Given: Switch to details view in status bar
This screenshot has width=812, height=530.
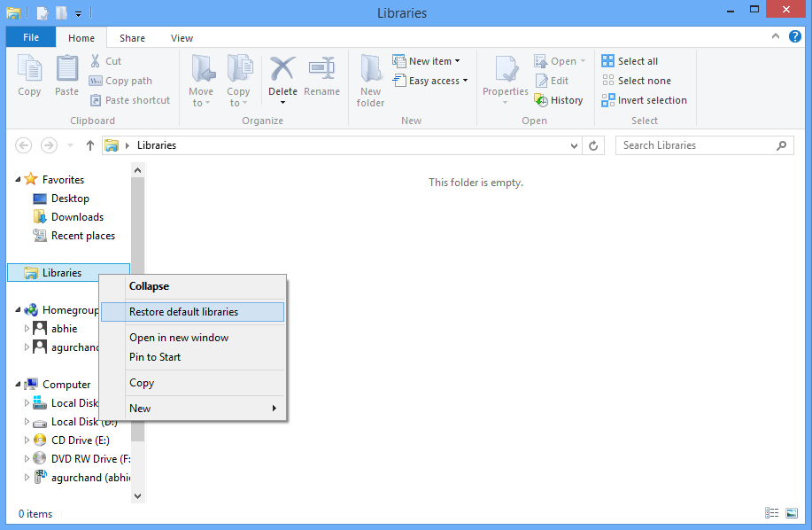Looking at the screenshot, I should coord(771,513).
